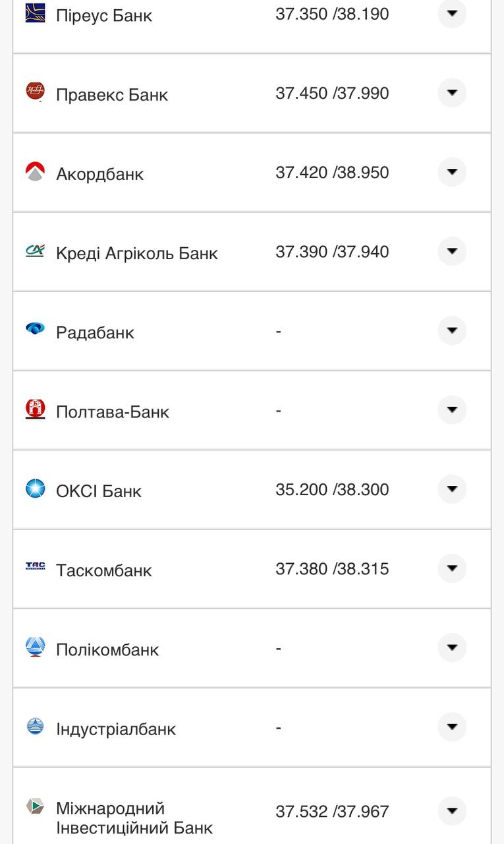Click the Індустріалбанк logo icon
The width and height of the screenshot is (504, 844).
pyautogui.click(x=36, y=727)
